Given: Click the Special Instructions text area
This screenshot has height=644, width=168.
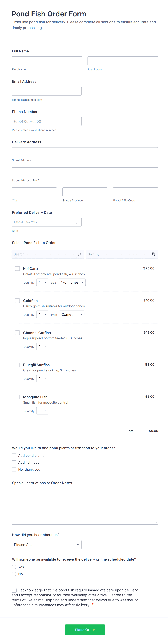Looking at the screenshot, I should coord(85,506).
